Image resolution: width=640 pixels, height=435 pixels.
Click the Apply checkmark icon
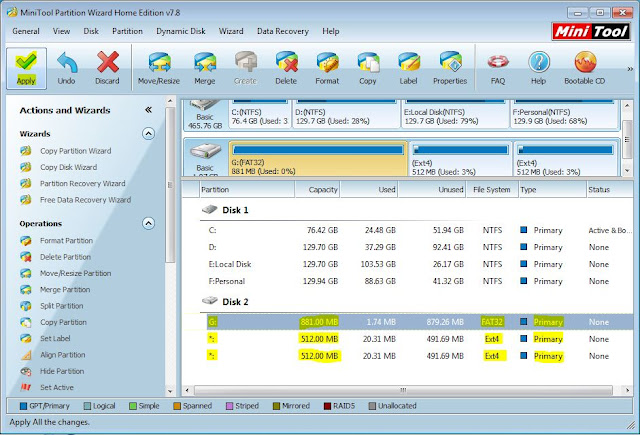[x=26, y=62]
